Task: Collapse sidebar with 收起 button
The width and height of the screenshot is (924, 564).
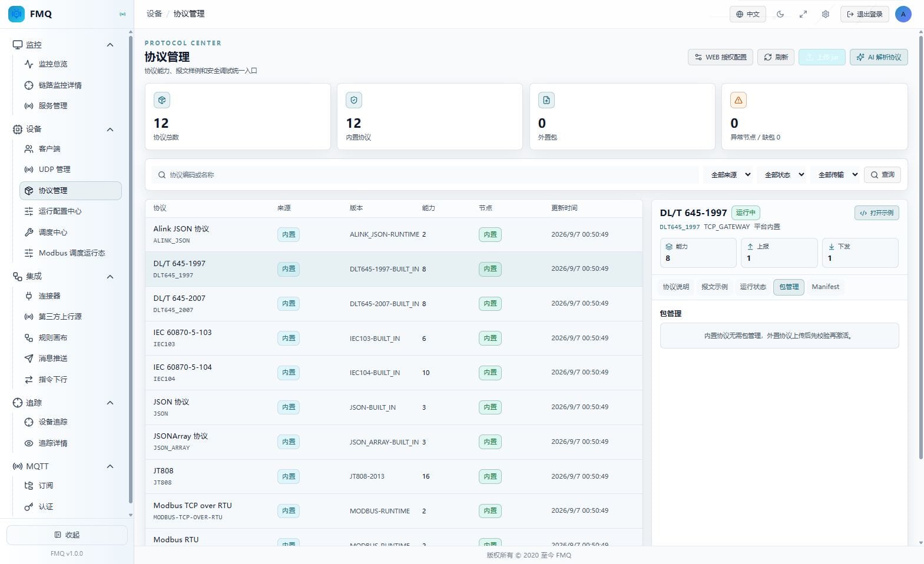Action: coord(67,535)
